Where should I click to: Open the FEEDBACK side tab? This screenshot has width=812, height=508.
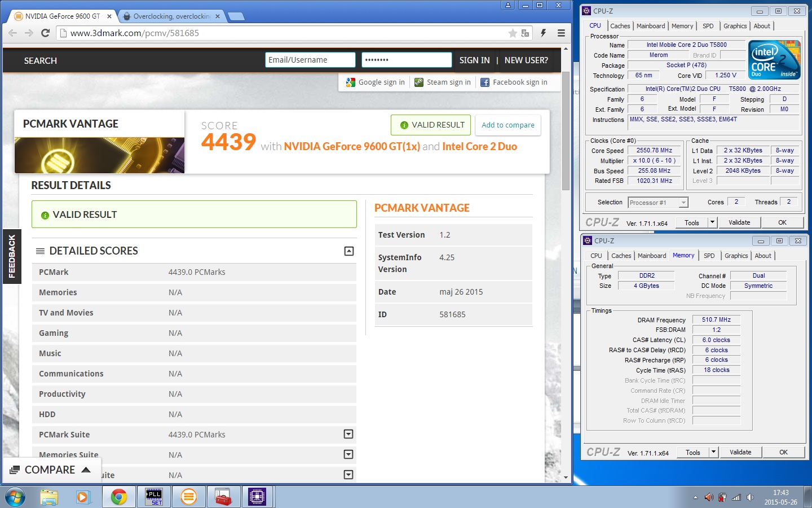[x=12, y=256]
